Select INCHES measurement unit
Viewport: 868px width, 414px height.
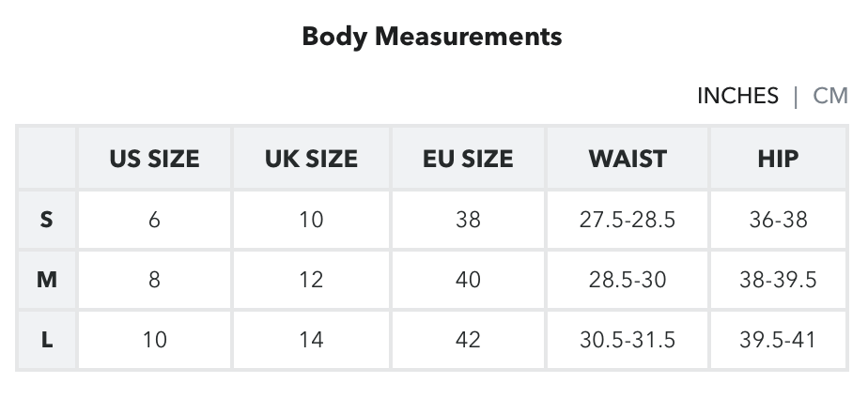point(737,96)
